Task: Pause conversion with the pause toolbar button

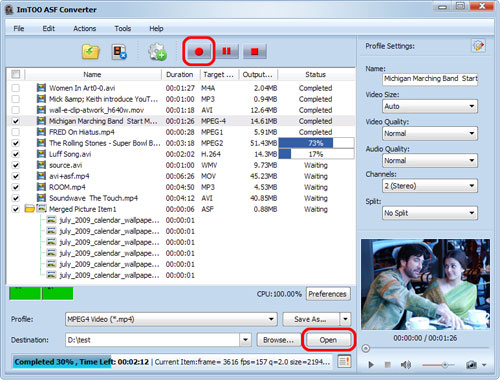Action: point(226,51)
